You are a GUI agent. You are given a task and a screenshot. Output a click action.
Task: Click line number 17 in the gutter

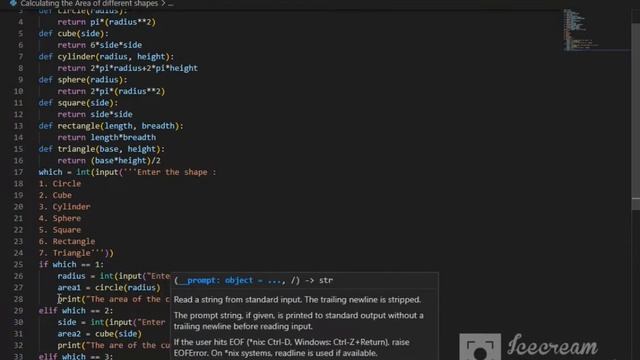point(18,172)
